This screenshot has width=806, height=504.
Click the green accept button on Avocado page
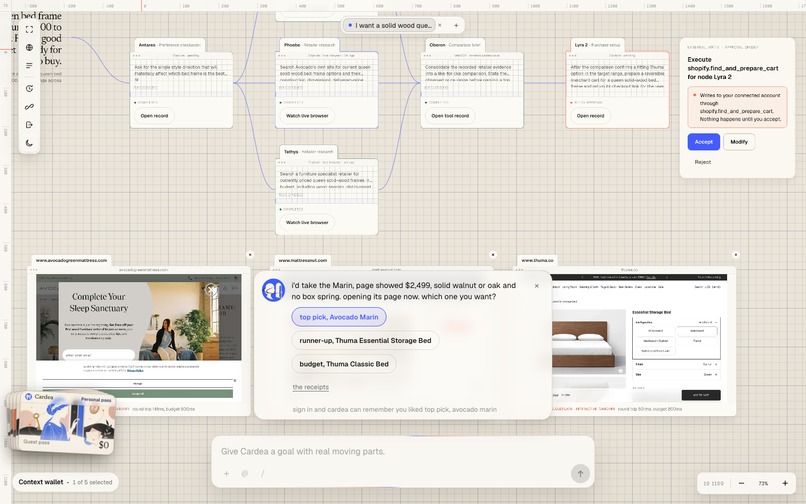coord(138,393)
